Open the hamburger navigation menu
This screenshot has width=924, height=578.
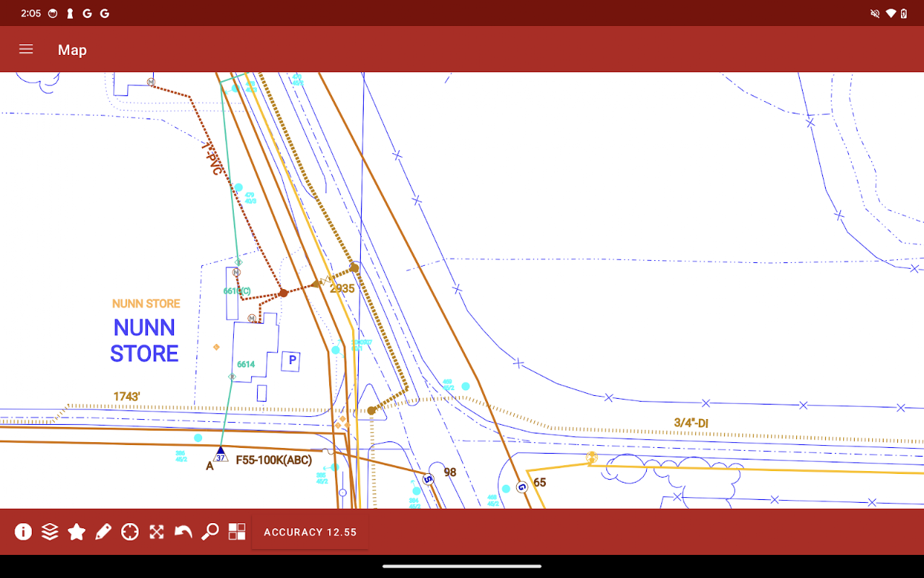click(26, 49)
